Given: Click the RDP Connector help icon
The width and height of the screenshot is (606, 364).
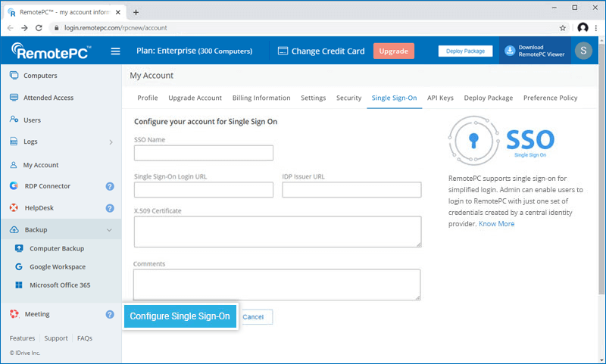Looking at the screenshot, I should tap(110, 186).
